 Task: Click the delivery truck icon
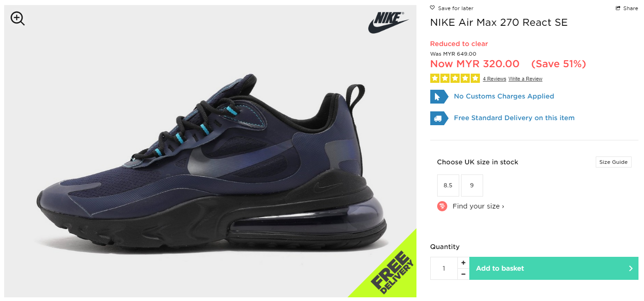click(439, 118)
